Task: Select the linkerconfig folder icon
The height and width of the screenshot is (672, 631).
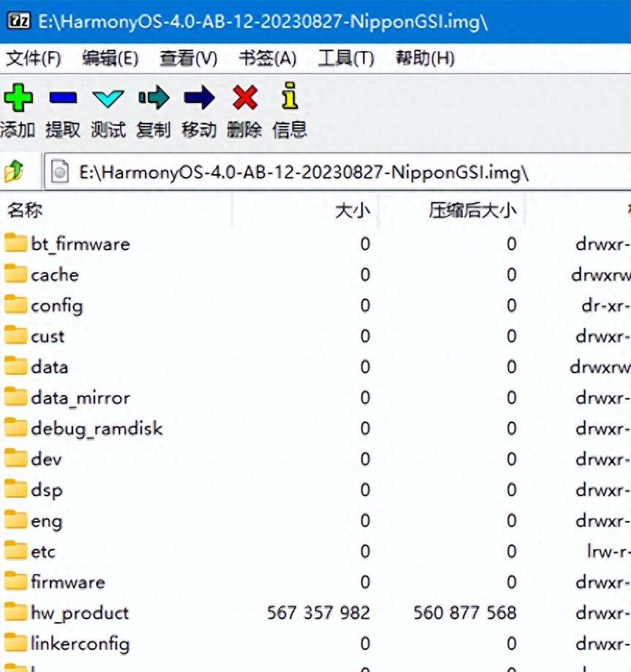Action: [x=16, y=643]
